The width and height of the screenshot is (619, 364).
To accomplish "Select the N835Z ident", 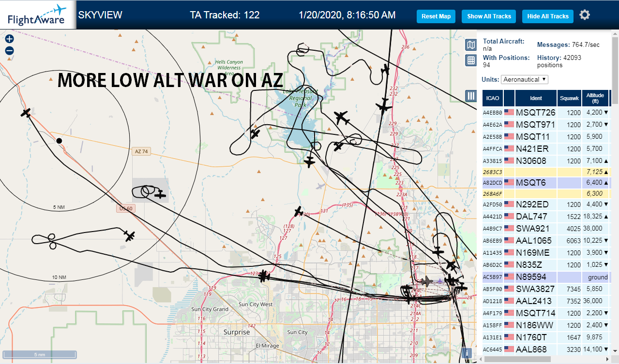I will tap(528, 265).
